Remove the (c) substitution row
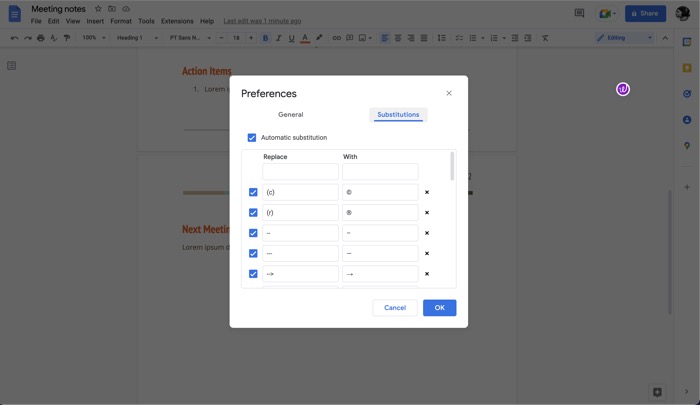700x405 pixels. coord(427,192)
